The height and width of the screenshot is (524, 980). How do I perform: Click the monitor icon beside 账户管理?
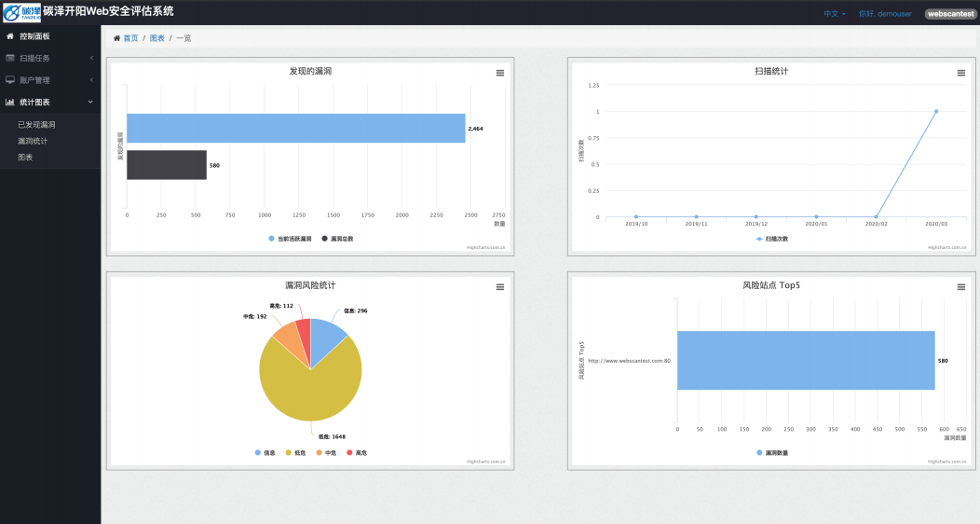10,80
